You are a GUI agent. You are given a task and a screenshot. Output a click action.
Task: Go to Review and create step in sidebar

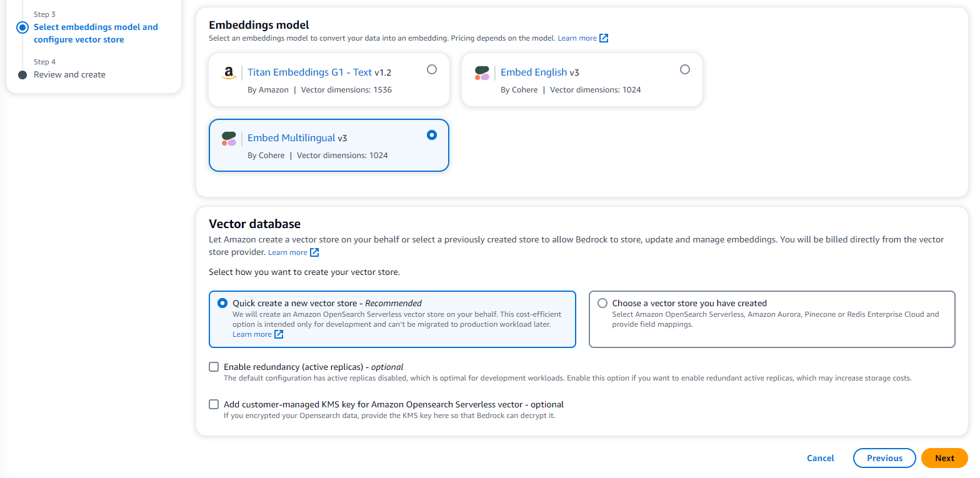69,74
